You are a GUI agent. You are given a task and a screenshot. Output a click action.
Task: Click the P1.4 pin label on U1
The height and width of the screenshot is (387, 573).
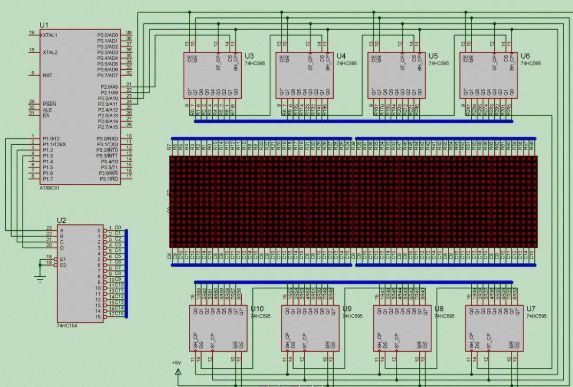(x=48, y=162)
